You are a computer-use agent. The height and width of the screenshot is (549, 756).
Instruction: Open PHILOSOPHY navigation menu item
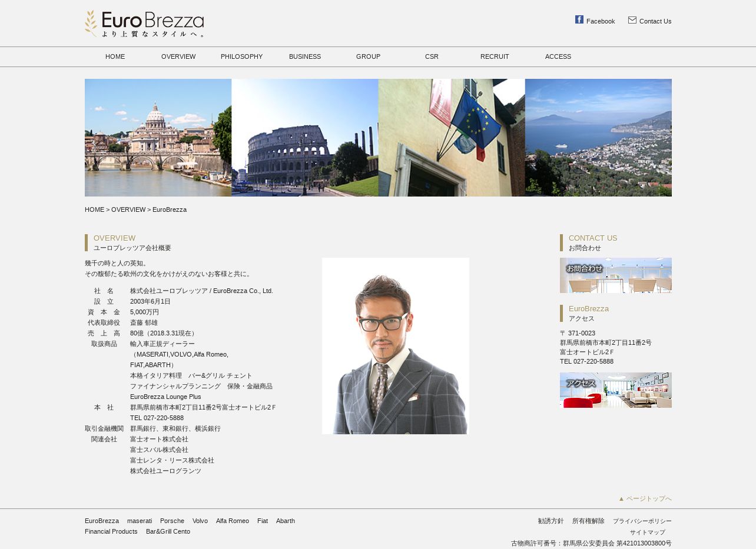(242, 56)
